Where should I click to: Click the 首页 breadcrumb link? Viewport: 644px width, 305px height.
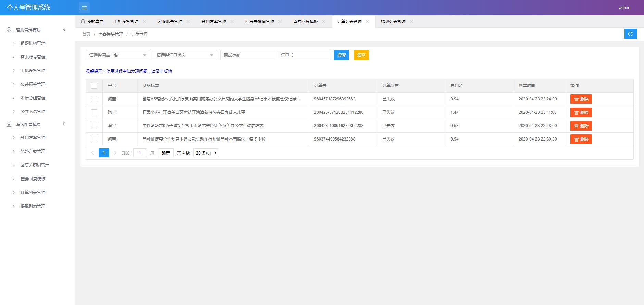coord(86,34)
